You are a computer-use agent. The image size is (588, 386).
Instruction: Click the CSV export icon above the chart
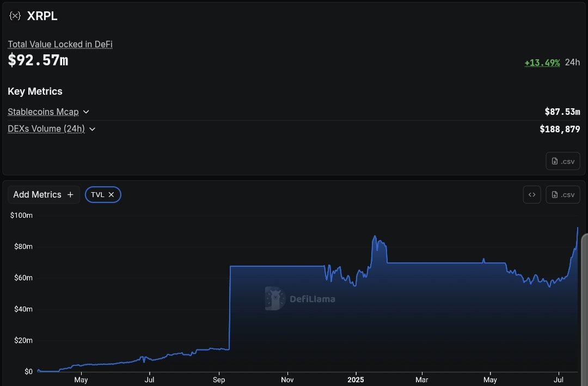click(x=563, y=194)
